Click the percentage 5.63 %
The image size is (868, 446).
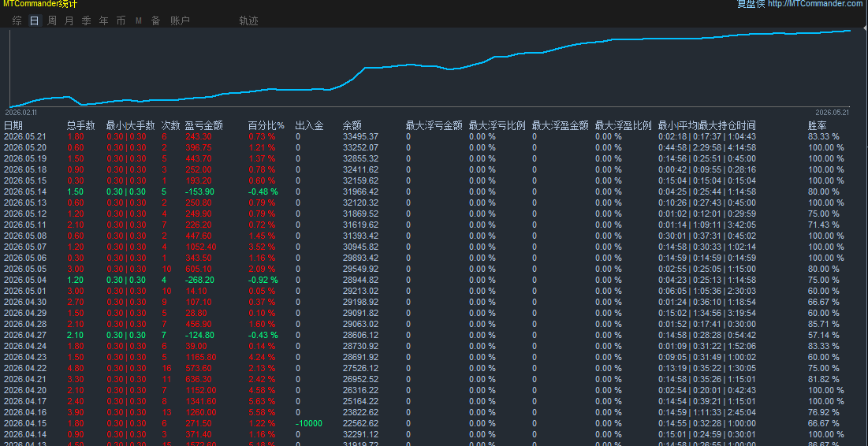click(x=262, y=401)
